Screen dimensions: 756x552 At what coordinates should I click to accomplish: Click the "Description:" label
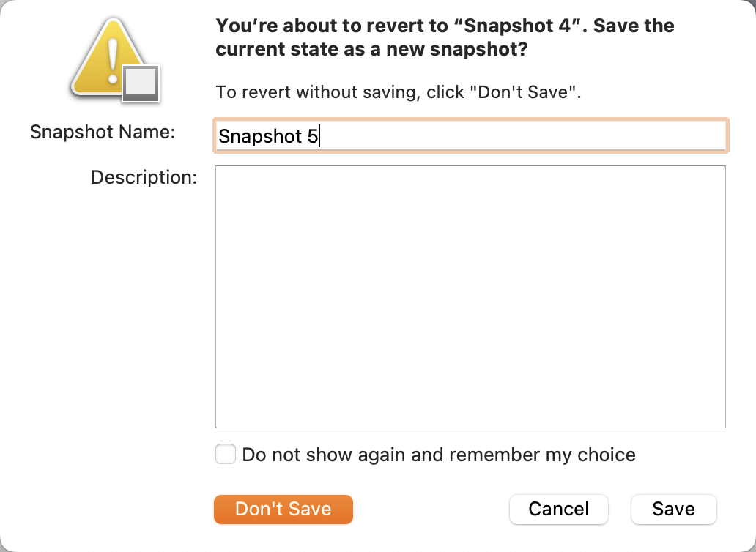144,177
